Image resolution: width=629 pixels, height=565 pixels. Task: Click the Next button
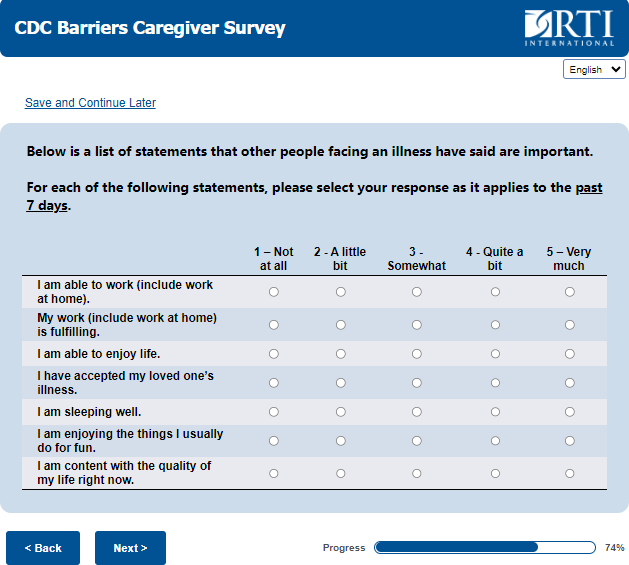130,548
